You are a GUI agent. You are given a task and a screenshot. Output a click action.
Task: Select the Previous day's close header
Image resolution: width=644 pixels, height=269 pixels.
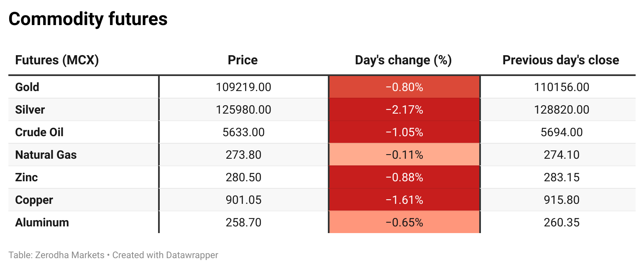[x=560, y=60]
